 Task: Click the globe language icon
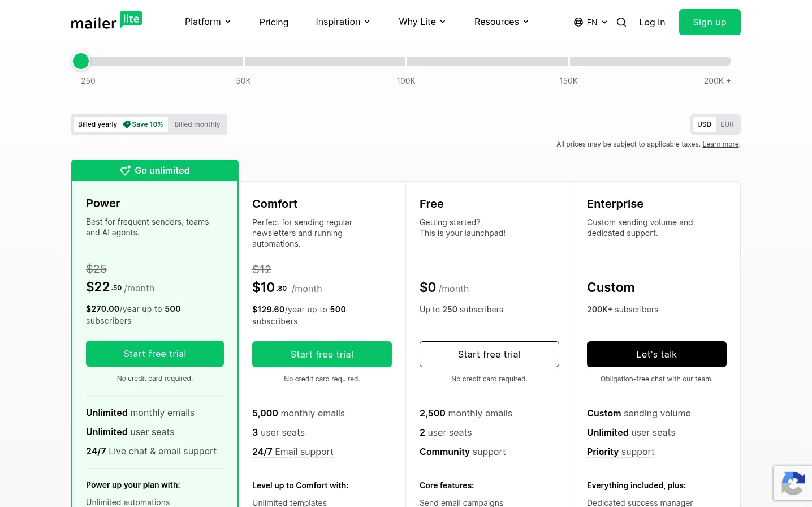click(x=578, y=22)
